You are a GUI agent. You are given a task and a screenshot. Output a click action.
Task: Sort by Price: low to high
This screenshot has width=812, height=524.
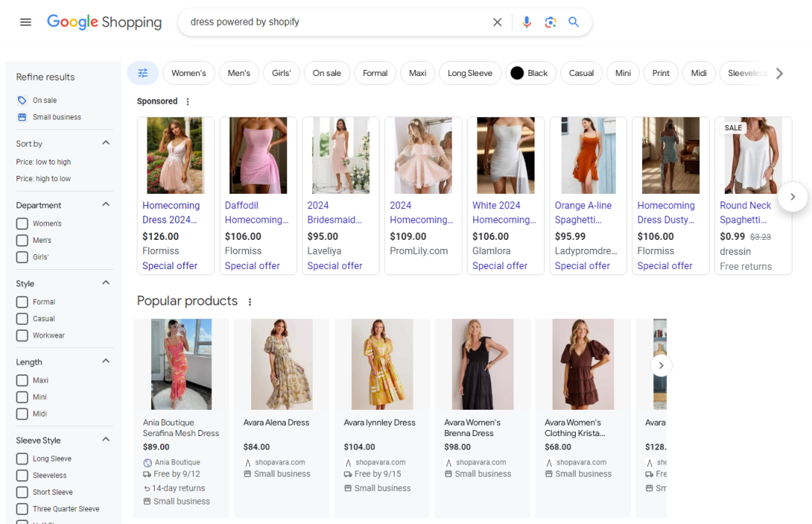point(44,162)
